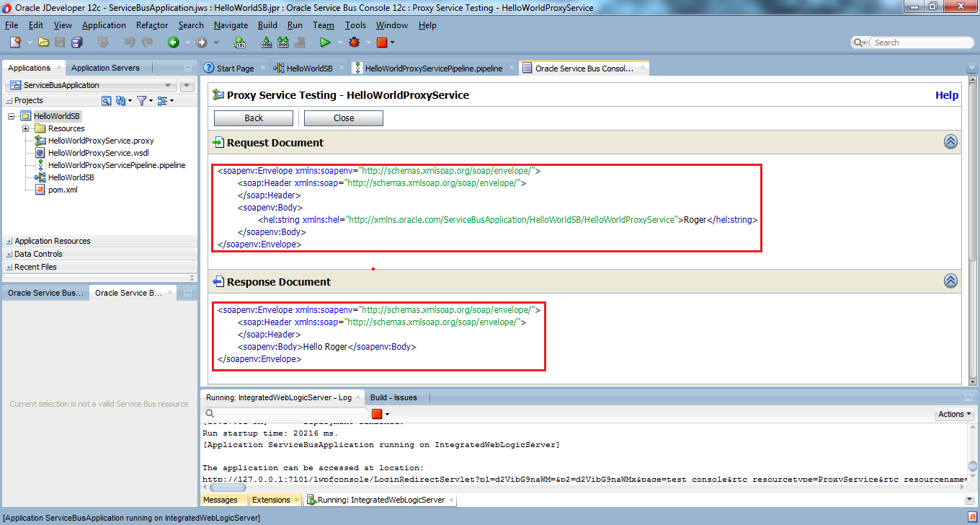Open the Build menu
Image resolution: width=980 pixels, height=525 pixels.
pyautogui.click(x=267, y=25)
